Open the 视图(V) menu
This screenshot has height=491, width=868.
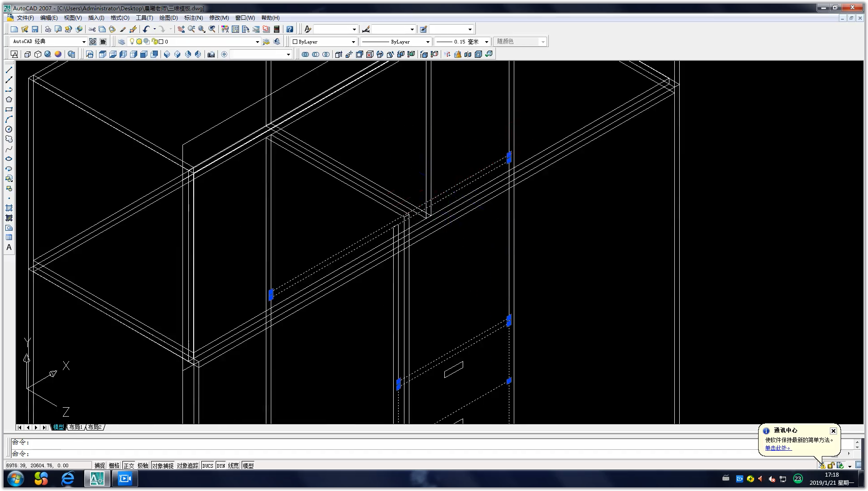coord(73,18)
